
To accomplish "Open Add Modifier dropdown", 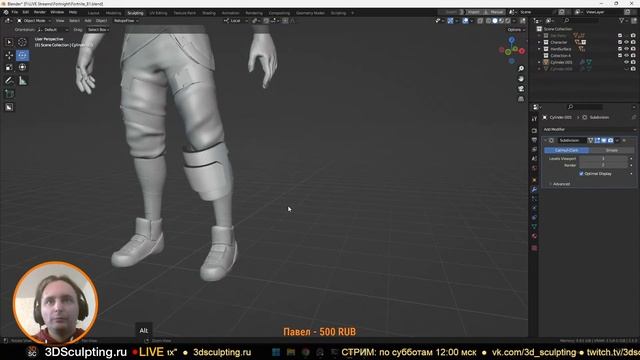I will tap(589, 129).
